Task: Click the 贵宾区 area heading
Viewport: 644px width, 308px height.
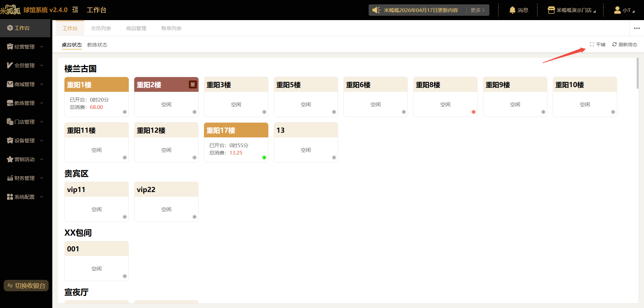Action: tap(76, 174)
